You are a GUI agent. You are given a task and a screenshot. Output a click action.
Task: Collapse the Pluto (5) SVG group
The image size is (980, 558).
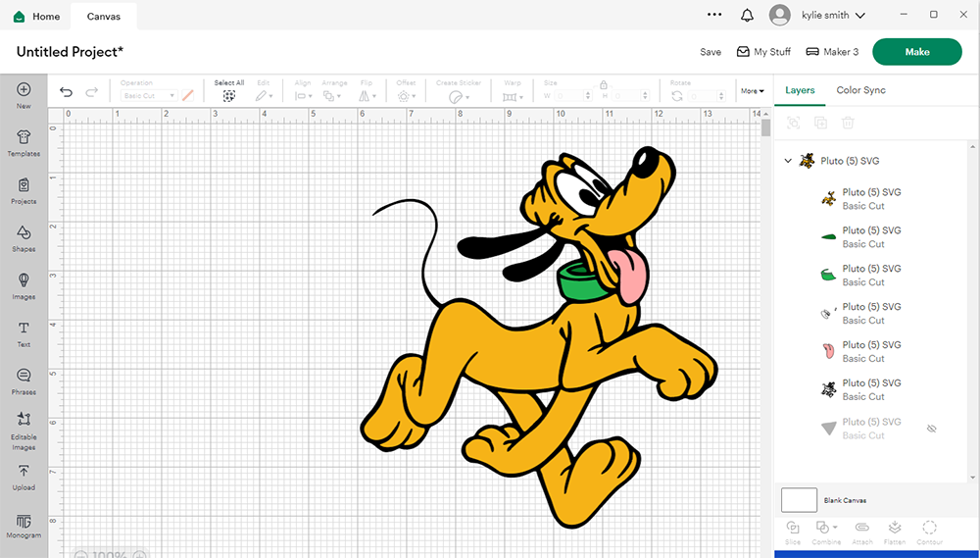pyautogui.click(x=788, y=161)
